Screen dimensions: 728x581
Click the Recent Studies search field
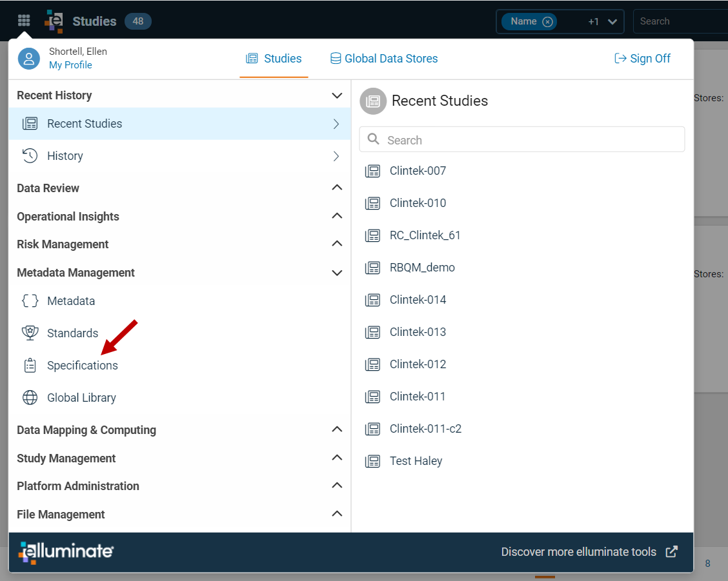coord(522,140)
